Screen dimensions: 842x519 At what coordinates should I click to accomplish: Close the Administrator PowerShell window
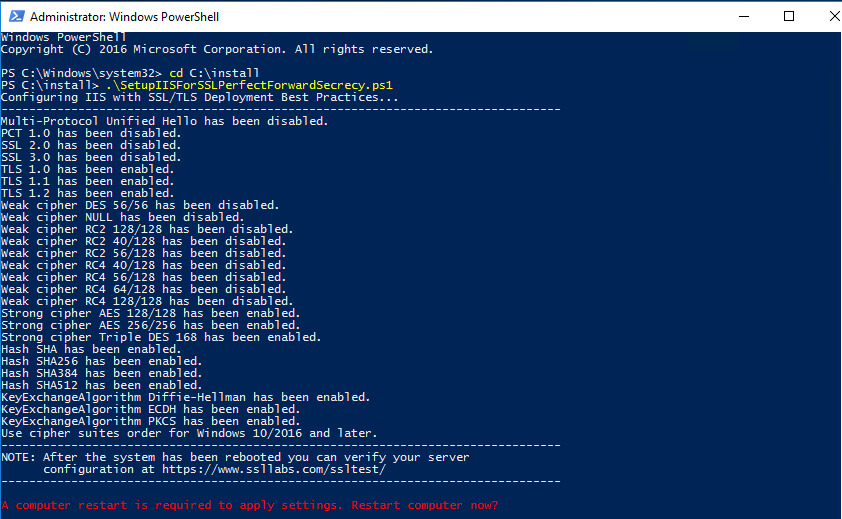(x=833, y=16)
